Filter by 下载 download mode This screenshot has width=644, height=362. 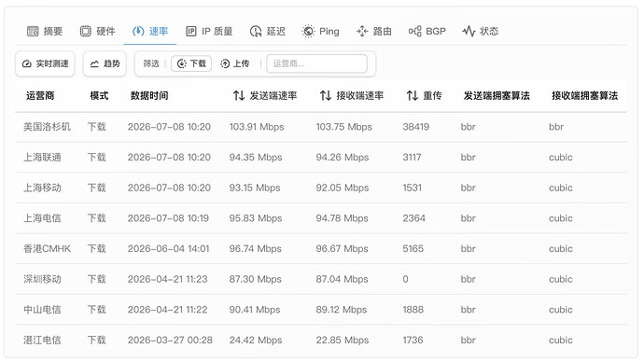tap(191, 63)
